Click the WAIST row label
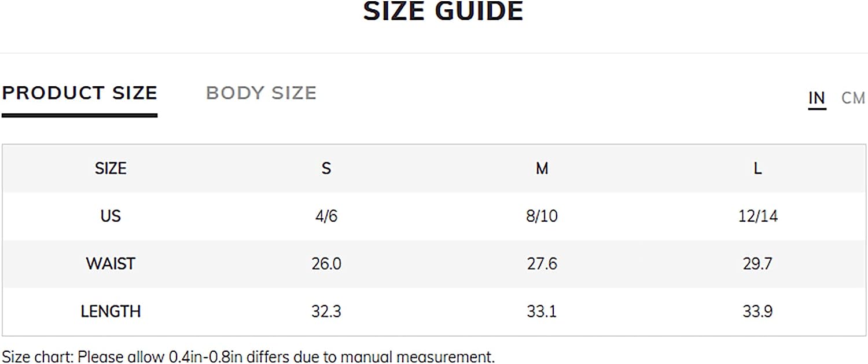Screen dimensions: 868x364 coord(111,264)
